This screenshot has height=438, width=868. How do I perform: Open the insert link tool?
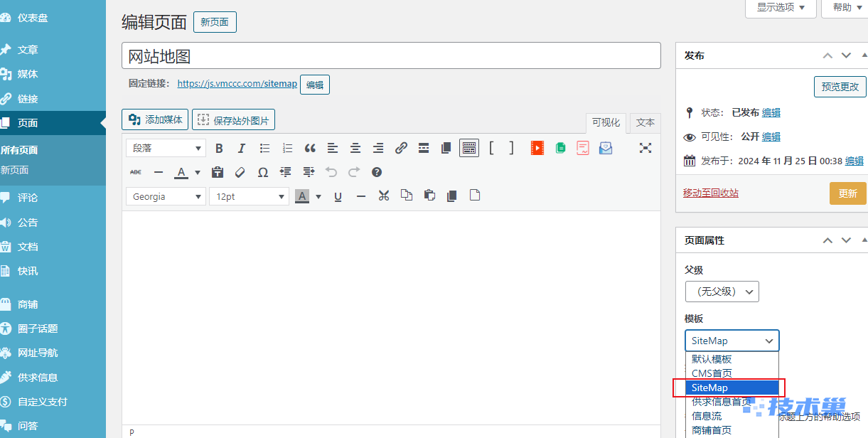401,148
